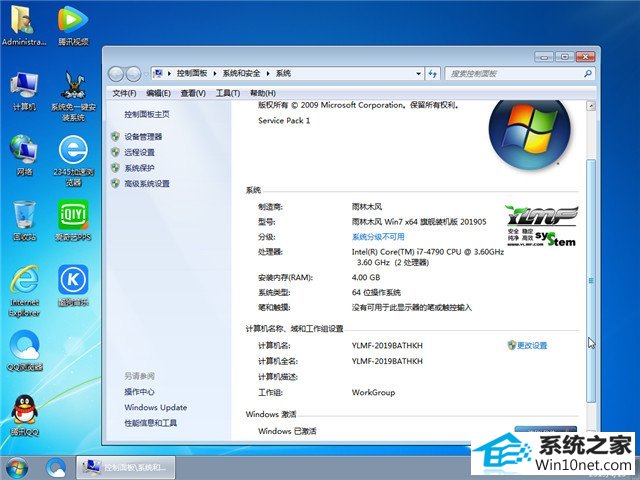Select the 系统 breadcrumb
The width and height of the screenshot is (640, 480).
283,73
